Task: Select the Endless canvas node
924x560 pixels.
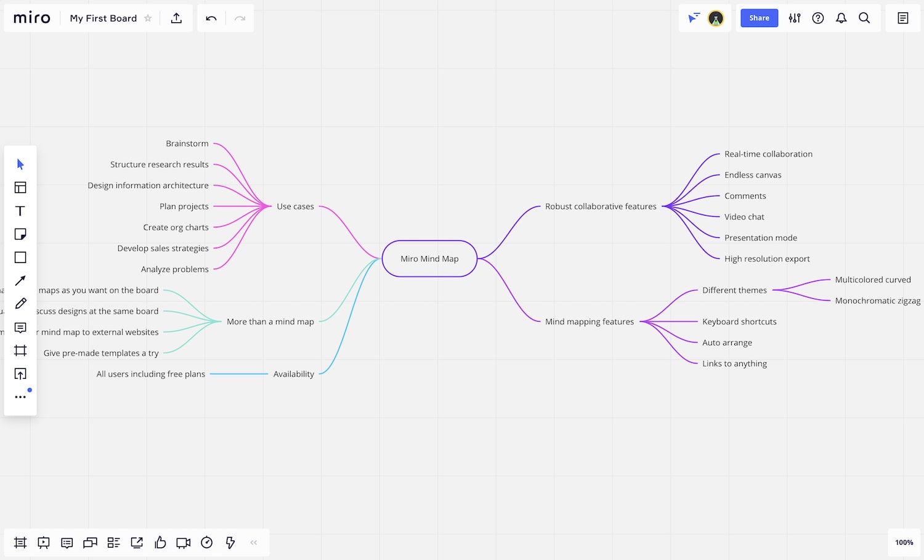Action: [753, 175]
